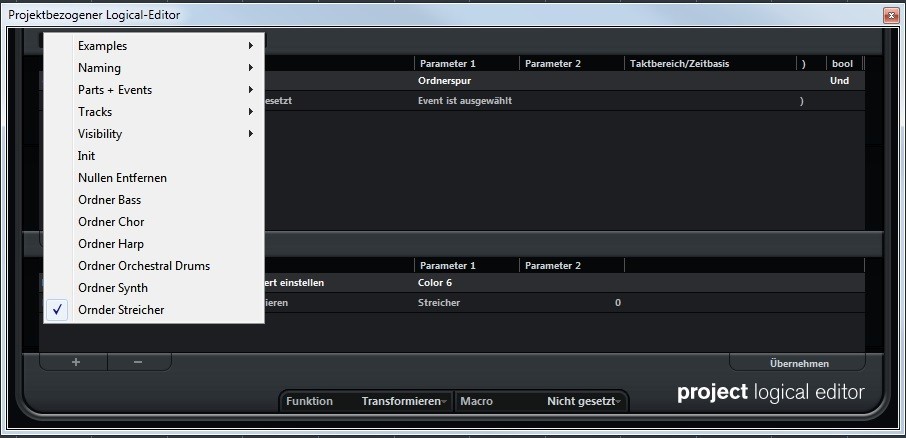The width and height of the screenshot is (906, 438).
Task: Click the Und bool cell
Action: pyautogui.click(x=839, y=81)
